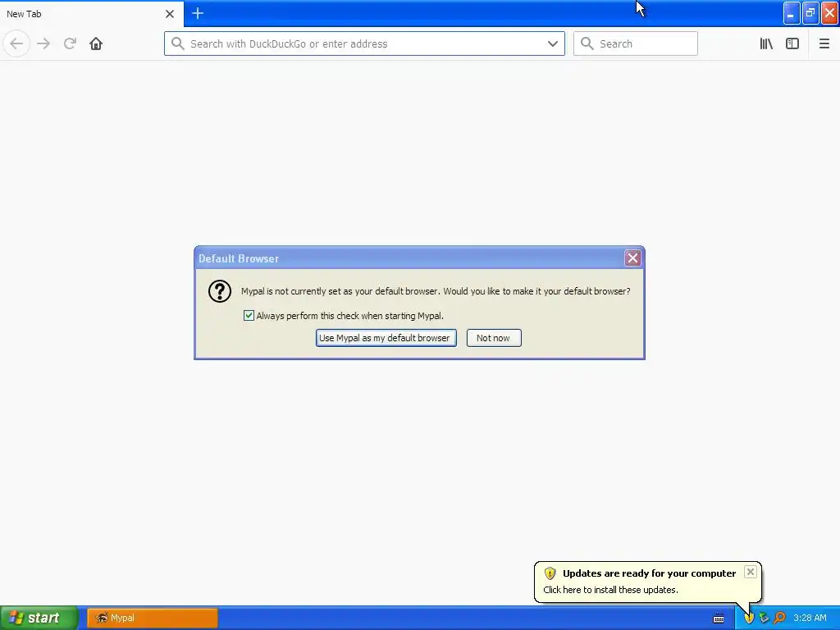Go forward with the forward arrow
The width and height of the screenshot is (840, 630).
[43, 43]
